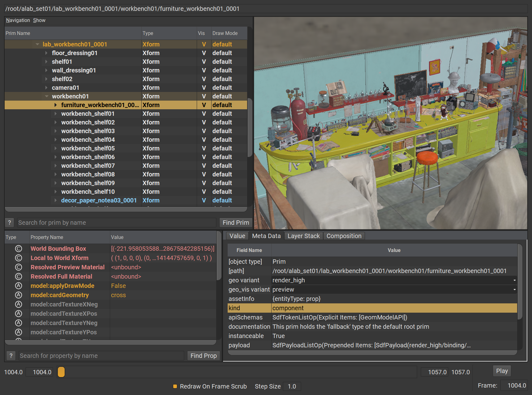The height and width of the screenshot is (395, 532).
Task: Open property search help question-mark button
Action: pyautogui.click(x=11, y=356)
